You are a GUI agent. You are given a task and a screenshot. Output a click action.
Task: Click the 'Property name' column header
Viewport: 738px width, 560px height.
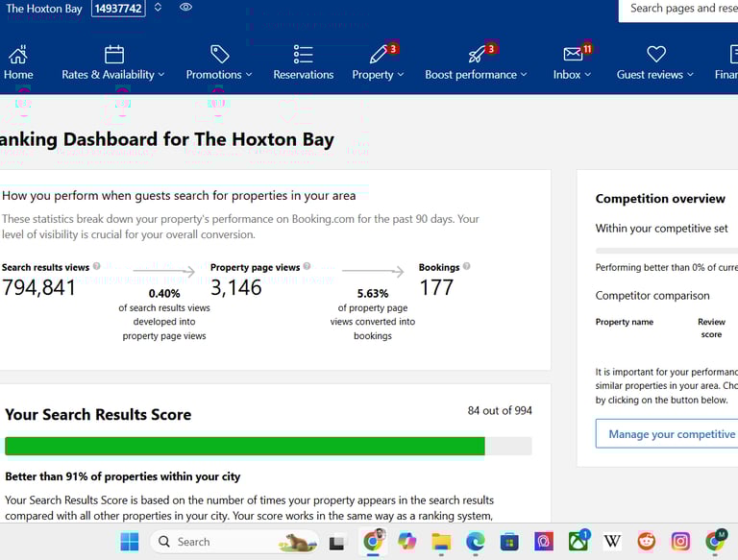coord(624,322)
